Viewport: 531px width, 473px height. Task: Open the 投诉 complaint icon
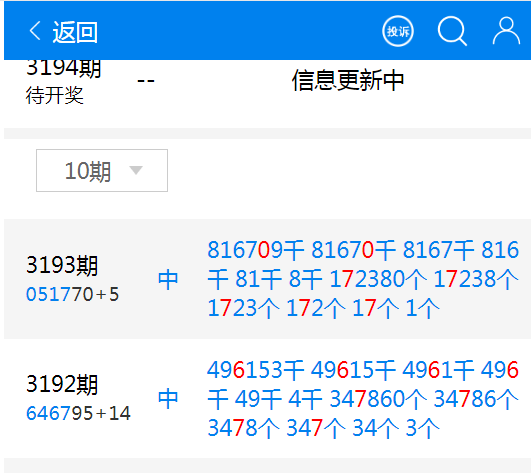pos(398,31)
